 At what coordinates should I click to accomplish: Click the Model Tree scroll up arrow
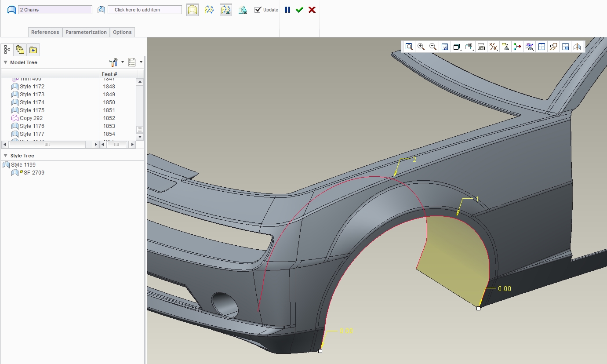tap(140, 82)
